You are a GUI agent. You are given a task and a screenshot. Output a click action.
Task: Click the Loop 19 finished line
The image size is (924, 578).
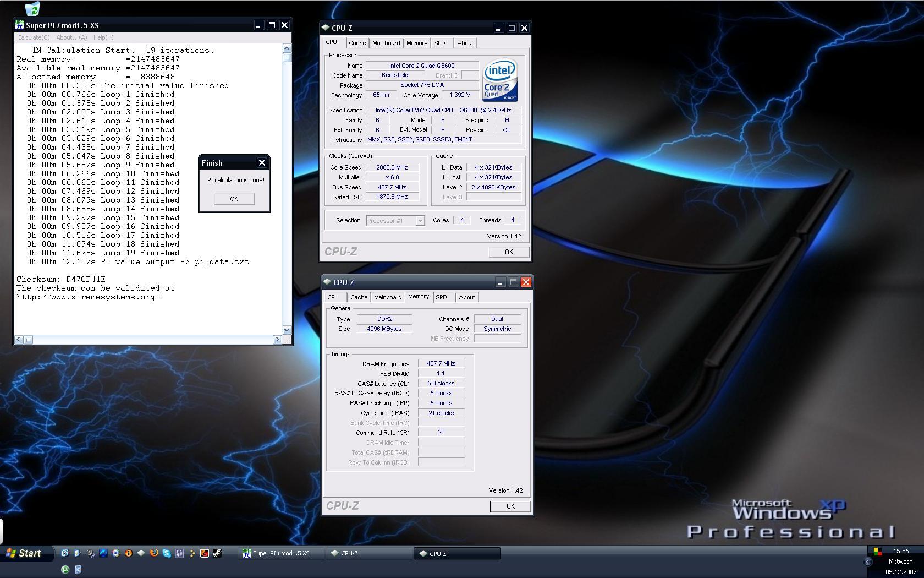pos(103,253)
